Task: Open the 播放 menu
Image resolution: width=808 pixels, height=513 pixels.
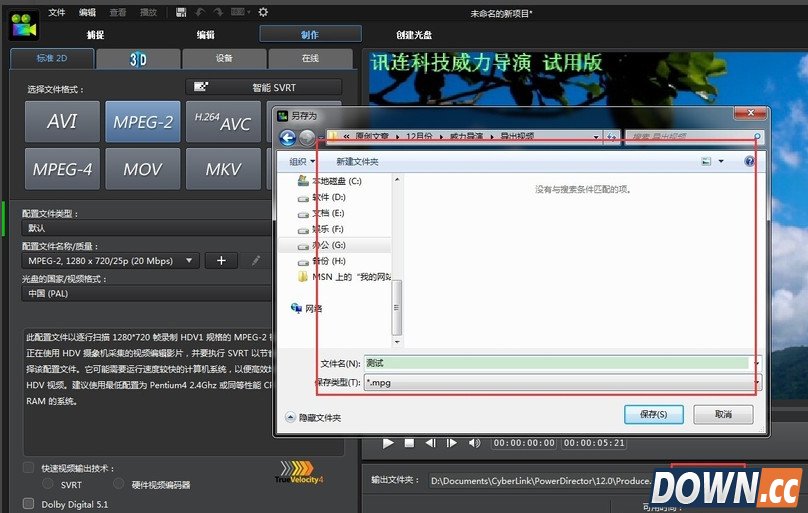Action: [148, 12]
